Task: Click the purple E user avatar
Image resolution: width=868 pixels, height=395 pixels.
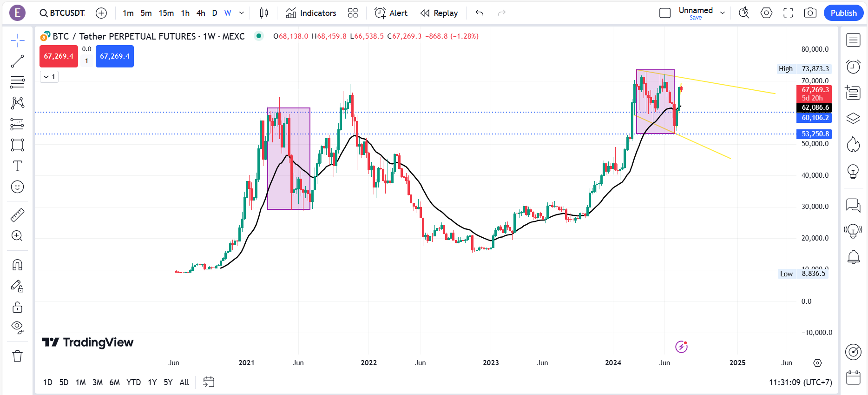Action: tap(17, 13)
